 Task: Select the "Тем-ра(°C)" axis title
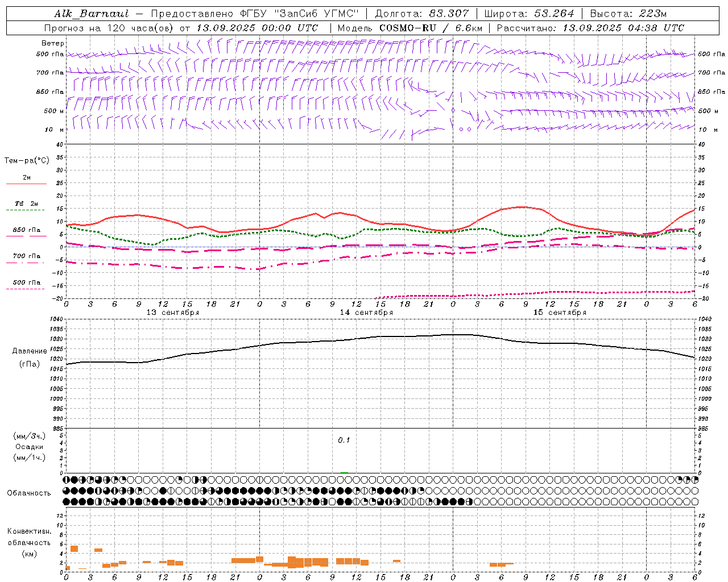pyautogui.click(x=27, y=161)
